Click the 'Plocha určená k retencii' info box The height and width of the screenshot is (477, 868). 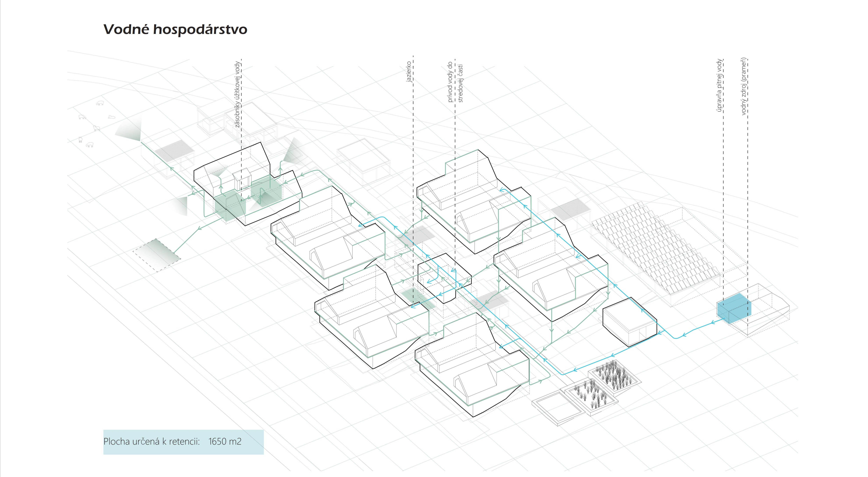(183, 442)
